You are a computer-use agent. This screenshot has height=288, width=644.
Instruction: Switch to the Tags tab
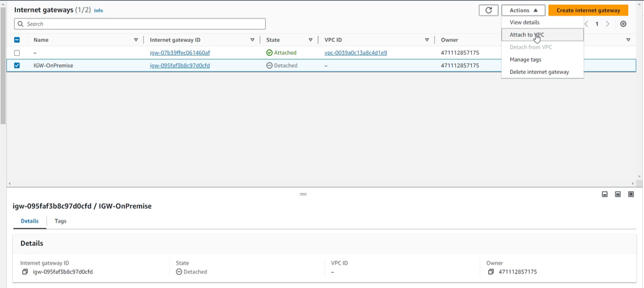click(x=61, y=221)
